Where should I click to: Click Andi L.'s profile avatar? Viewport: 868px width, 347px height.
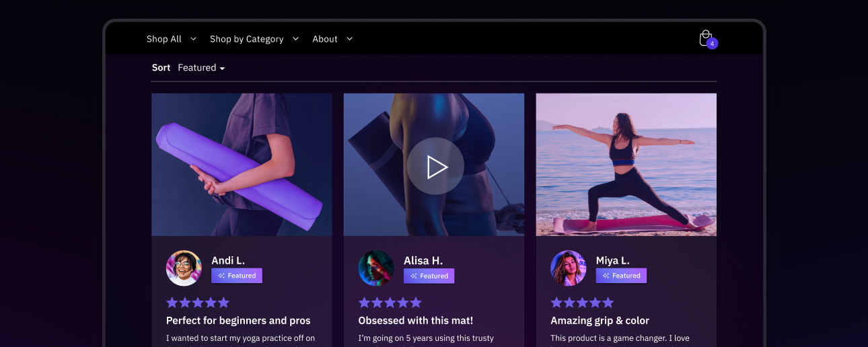(184, 268)
